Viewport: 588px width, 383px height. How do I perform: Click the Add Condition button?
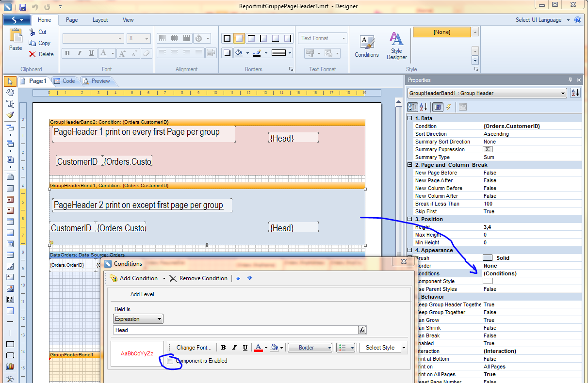(134, 278)
